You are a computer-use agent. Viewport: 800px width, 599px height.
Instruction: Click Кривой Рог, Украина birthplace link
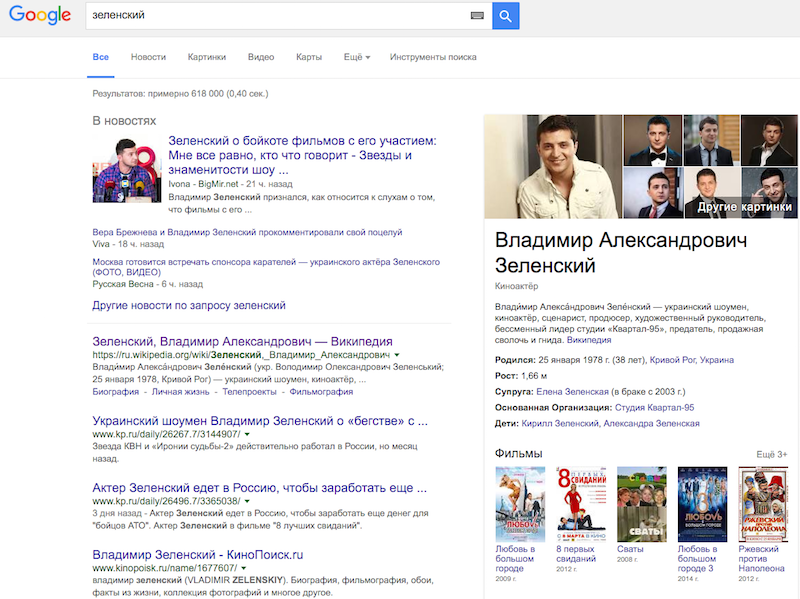pyautogui.click(x=691, y=360)
